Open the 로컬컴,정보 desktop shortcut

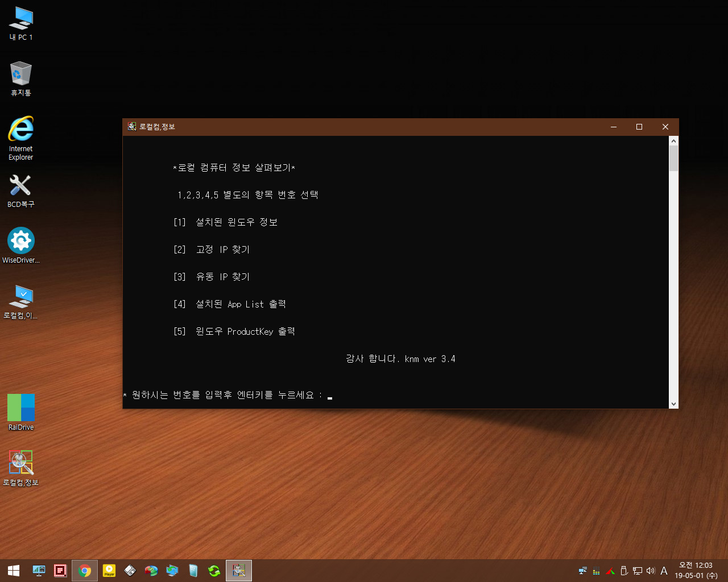21,468
